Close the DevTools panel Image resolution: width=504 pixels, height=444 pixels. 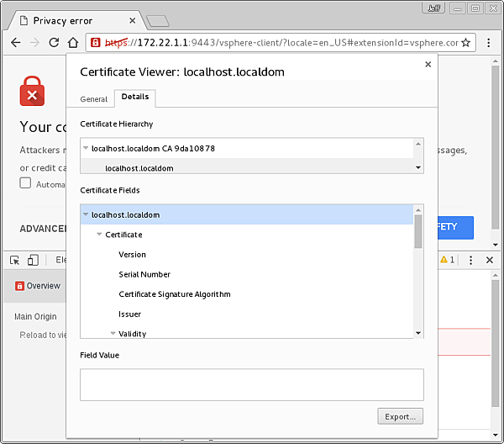click(x=490, y=260)
